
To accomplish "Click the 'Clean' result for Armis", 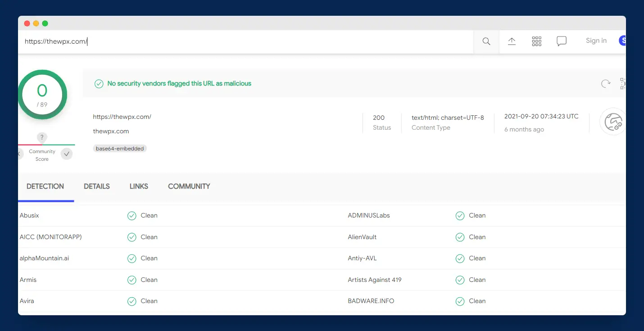I will click(x=149, y=280).
